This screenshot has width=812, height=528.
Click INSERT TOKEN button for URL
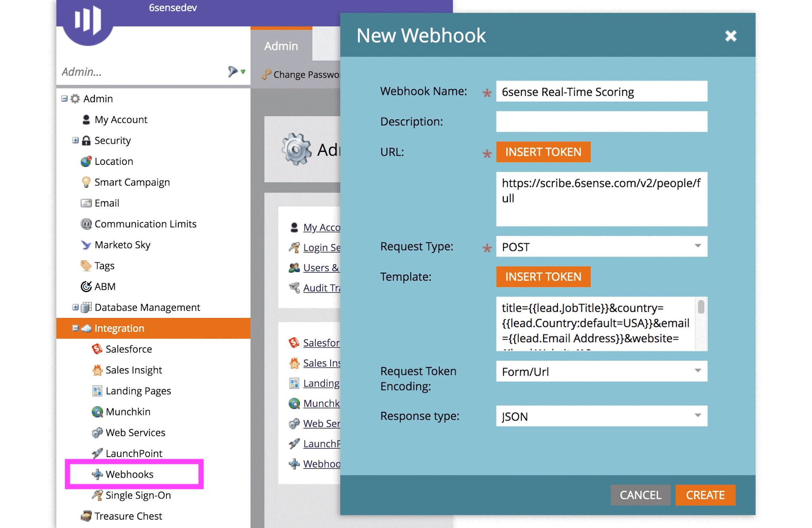point(543,152)
